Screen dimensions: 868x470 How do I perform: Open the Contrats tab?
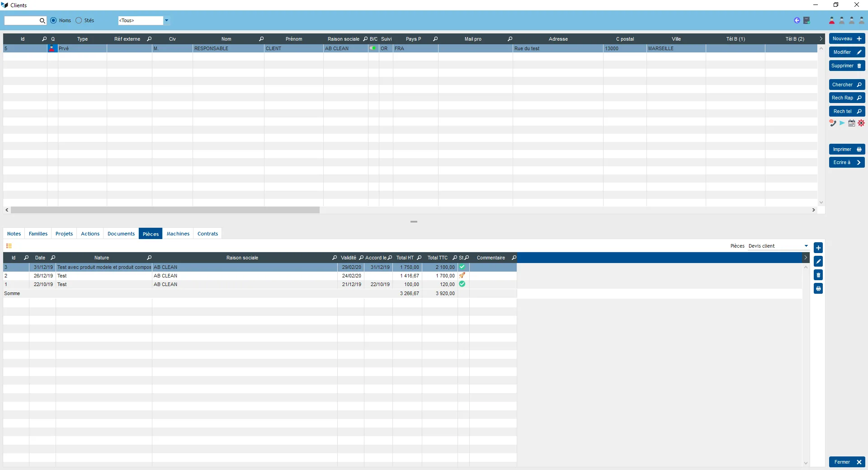208,234
